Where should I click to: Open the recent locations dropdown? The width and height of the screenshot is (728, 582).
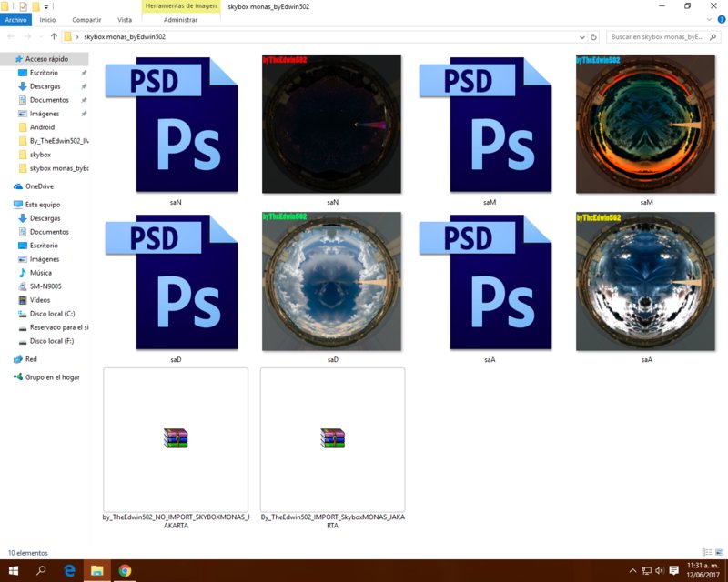41,37
